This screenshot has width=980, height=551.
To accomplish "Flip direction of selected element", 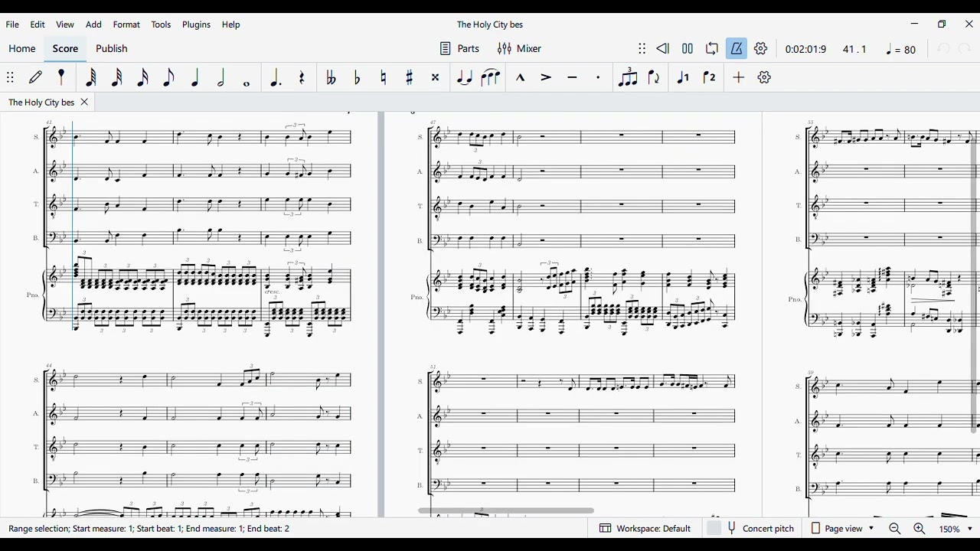I will pyautogui.click(x=654, y=77).
